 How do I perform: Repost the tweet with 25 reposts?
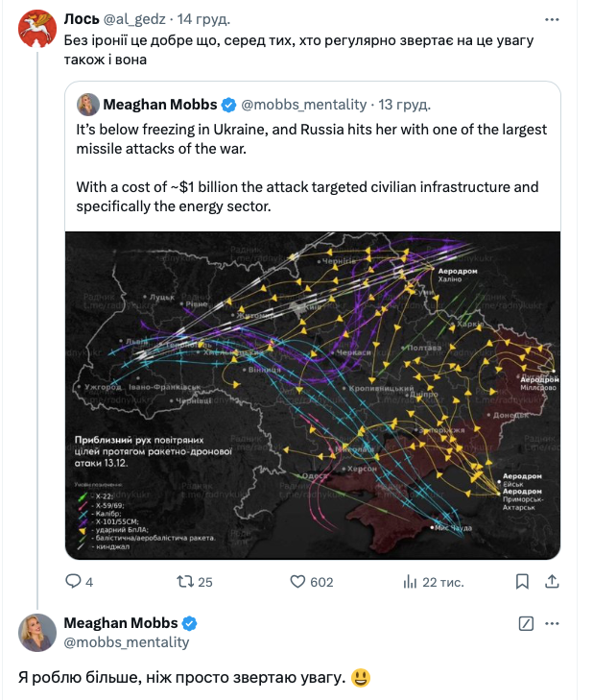pos(186,581)
